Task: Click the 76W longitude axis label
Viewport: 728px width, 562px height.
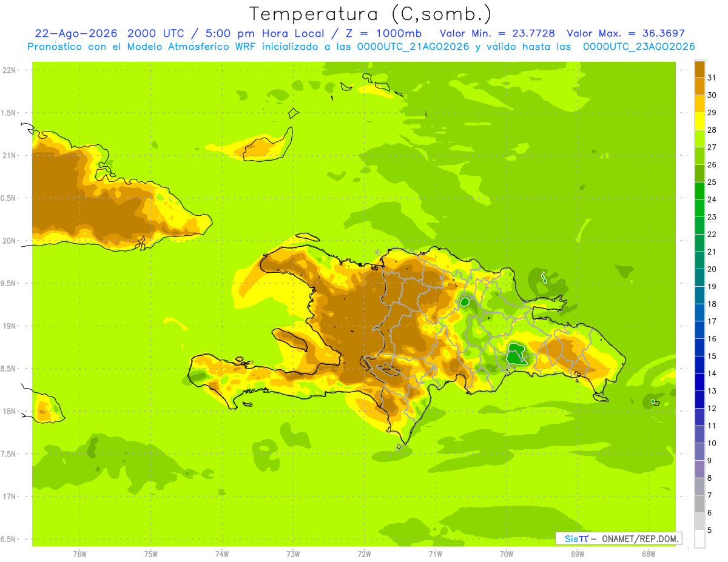Action: click(x=79, y=554)
